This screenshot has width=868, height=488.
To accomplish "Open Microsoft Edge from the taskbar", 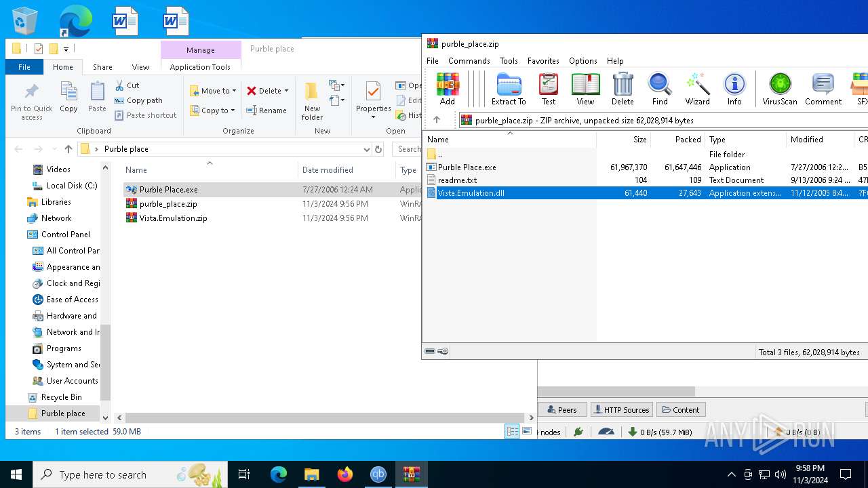I will pos(279,474).
